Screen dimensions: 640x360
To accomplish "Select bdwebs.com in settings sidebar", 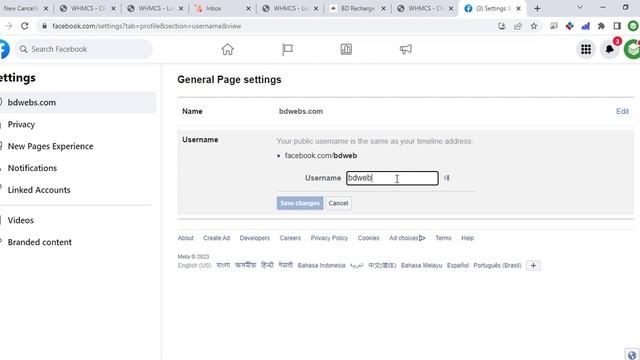I will pyautogui.click(x=78, y=102).
